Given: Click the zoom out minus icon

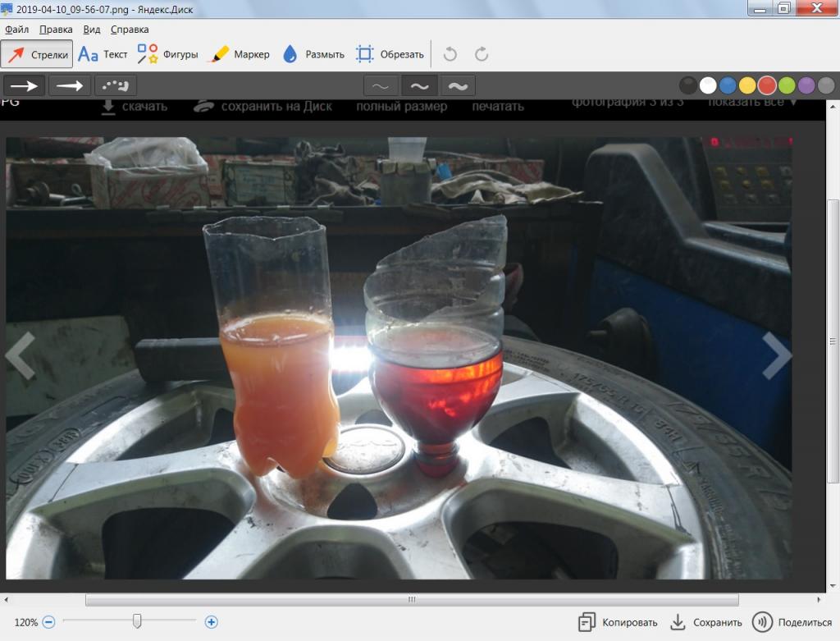Looking at the screenshot, I should point(48,622).
